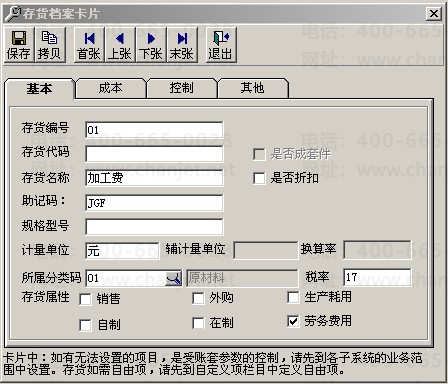Screen dimensions: 448x384
Task: Click the 存货名称 label text
Action: 46,177
